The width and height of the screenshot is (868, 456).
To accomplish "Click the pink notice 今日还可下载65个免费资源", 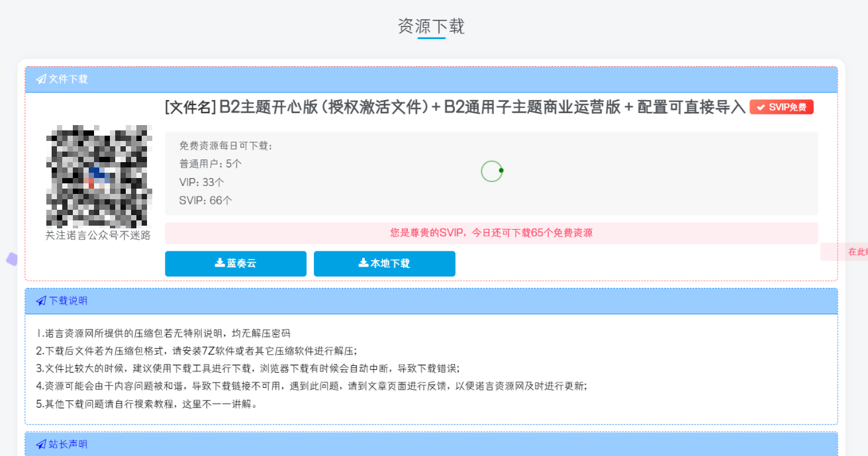I will 491,233.
